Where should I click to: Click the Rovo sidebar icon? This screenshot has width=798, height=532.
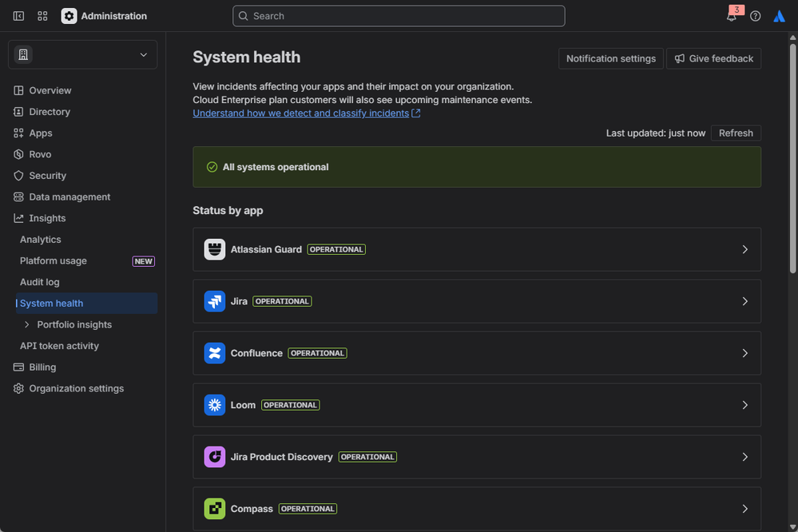coord(19,154)
